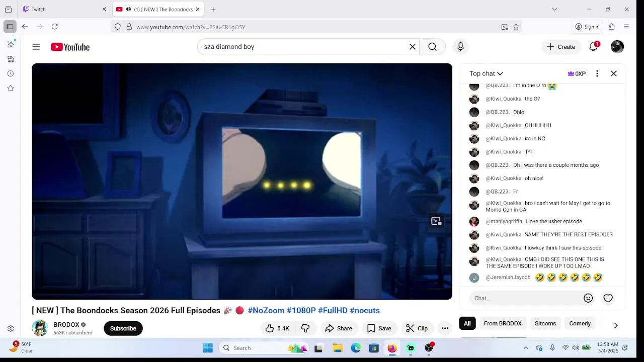
Task: Select the From BRODOX chip
Action: click(x=503, y=323)
